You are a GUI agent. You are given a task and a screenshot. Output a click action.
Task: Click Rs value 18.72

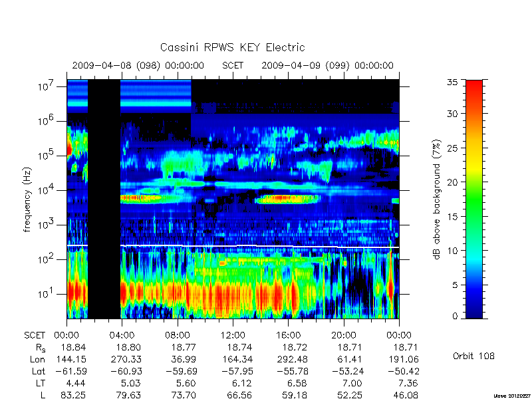pos(294,347)
